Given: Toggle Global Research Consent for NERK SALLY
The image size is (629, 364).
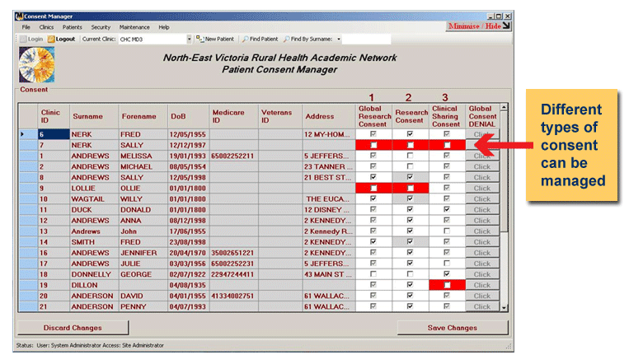Looking at the screenshot, I should click(x=373, y=145).
